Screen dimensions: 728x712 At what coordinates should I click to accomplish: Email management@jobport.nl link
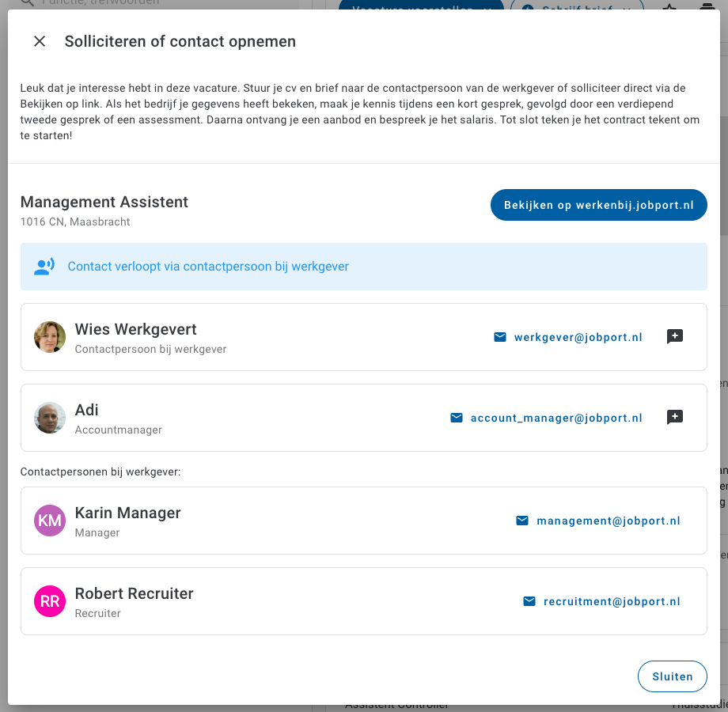(x=609, y=521)
